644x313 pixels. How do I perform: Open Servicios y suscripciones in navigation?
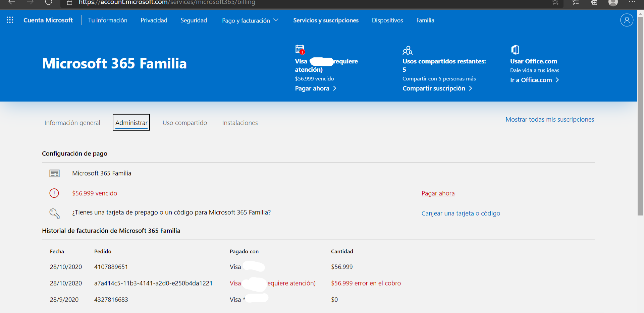coord(326,20)
